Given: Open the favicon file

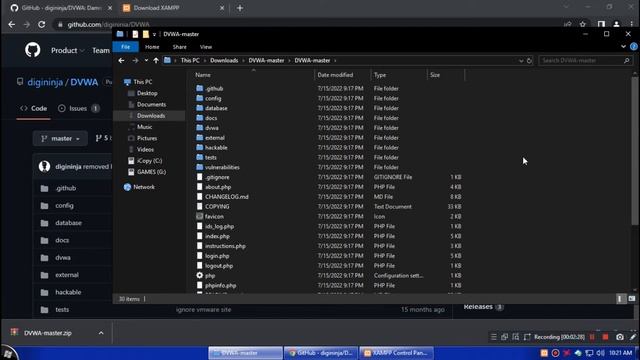Looking at the screenshot, I should click(x=214, y=216).
